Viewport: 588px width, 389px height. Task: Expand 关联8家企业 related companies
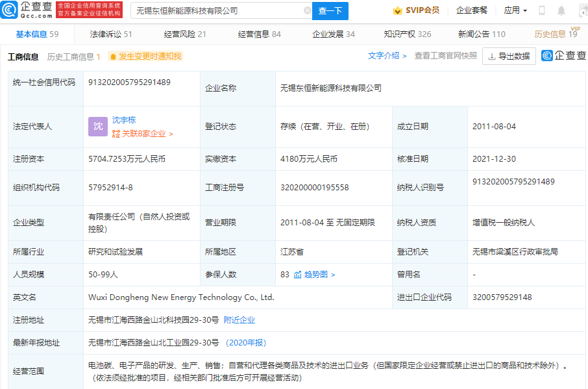coord(143,134)
